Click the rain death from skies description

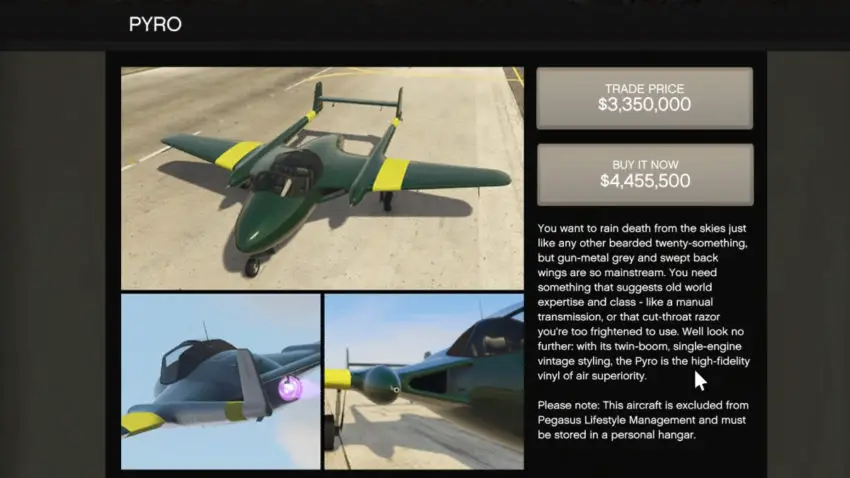coord(643,302)
